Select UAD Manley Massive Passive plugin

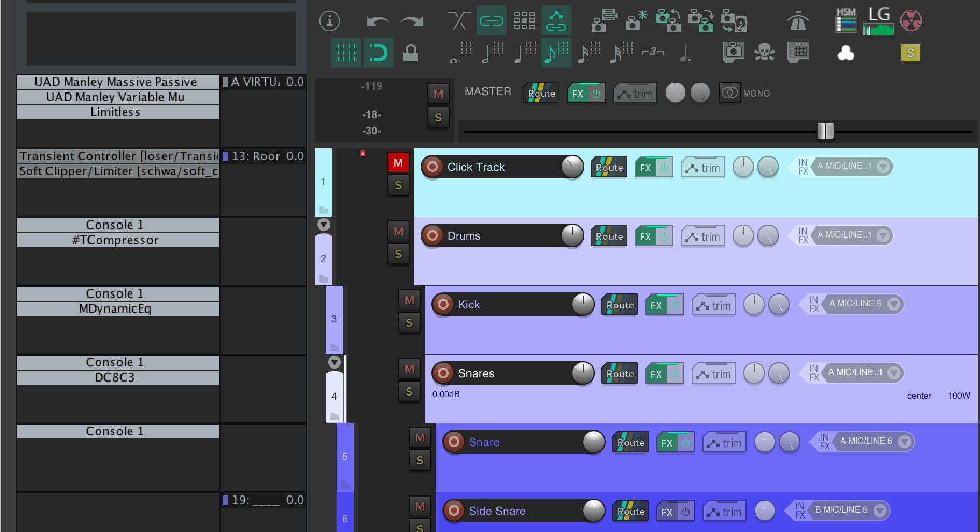coord(116,82)
